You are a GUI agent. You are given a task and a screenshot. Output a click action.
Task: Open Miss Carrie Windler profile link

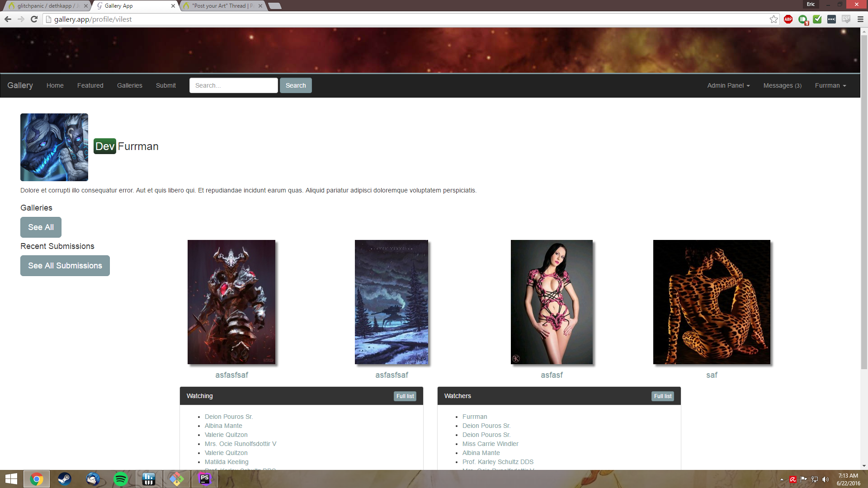click(x=491, y=444)
